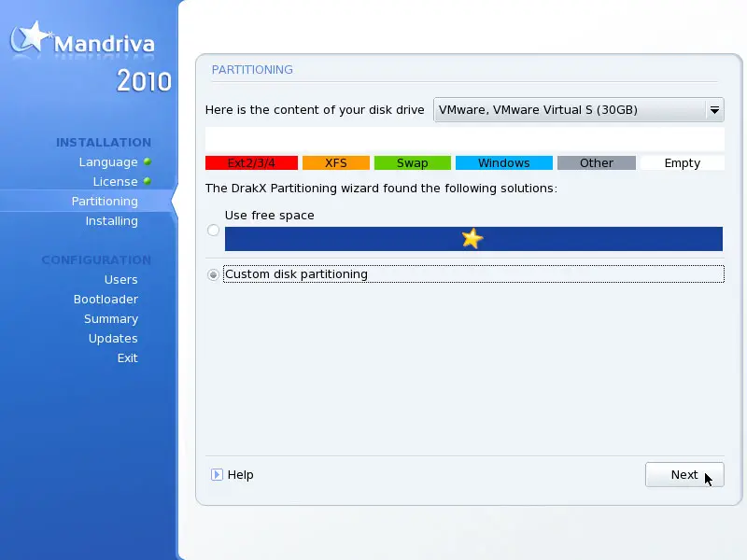This screenshot has width=747, height=560.
Task: Click the DrakX Partitioning wizard solutions text
Action: [381, 189]
